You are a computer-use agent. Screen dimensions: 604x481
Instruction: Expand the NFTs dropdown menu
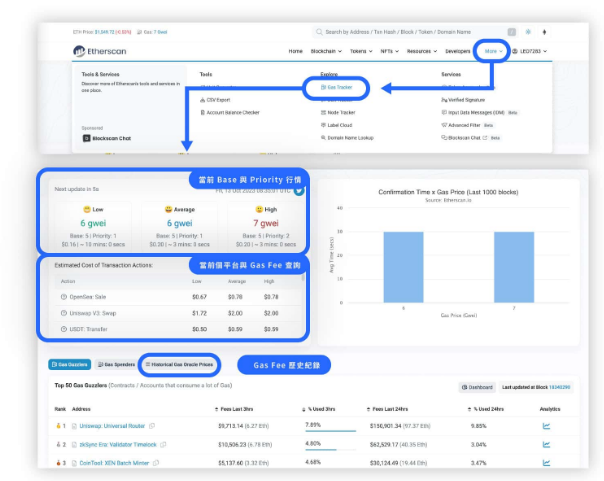(x=389, y=51)
